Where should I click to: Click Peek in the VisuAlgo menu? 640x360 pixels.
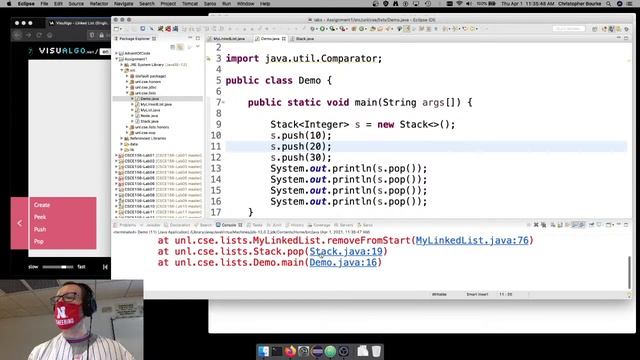pyautogui.click(x=40, y=217)
